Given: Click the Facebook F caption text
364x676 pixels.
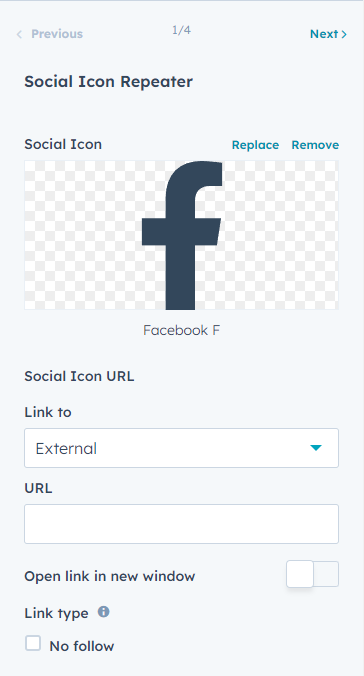Looking at the screenshot, I should [x=182, y=330].
